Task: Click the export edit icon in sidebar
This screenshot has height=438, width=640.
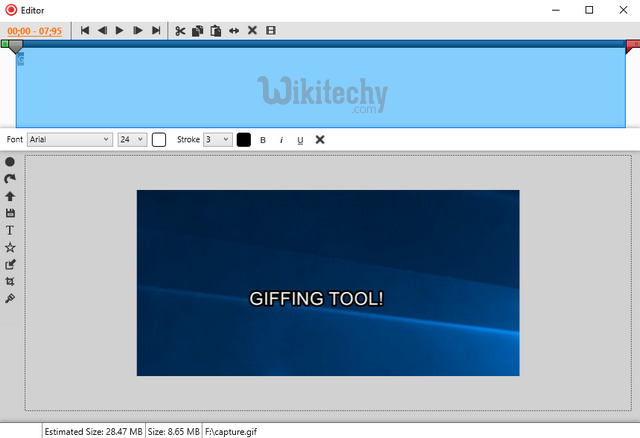Action: click(10, 265)
